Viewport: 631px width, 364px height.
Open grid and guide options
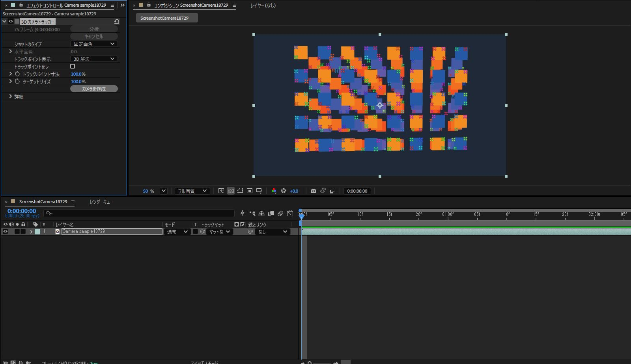point(259,191)
